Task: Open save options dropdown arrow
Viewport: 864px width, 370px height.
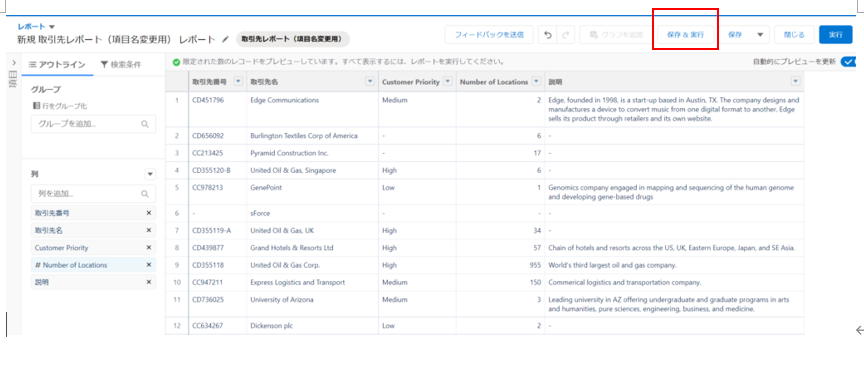Action: point(760,34)
